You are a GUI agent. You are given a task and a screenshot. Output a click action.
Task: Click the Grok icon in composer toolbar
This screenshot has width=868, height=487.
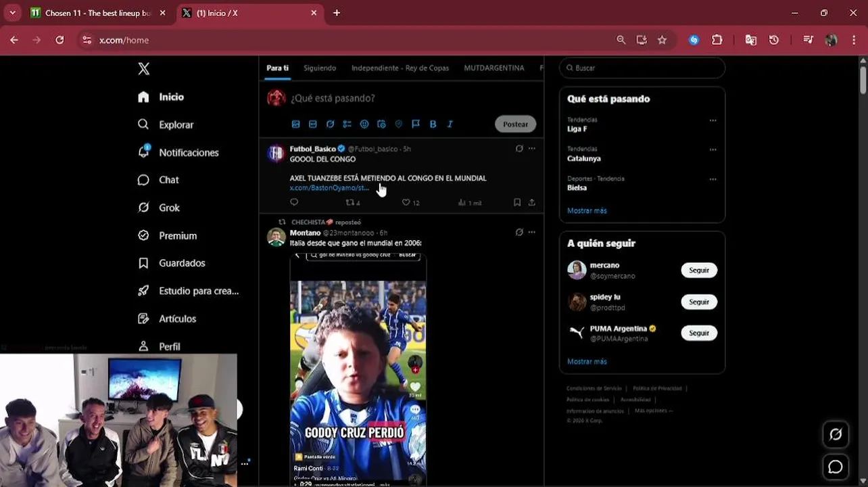(x=330, y=124)
